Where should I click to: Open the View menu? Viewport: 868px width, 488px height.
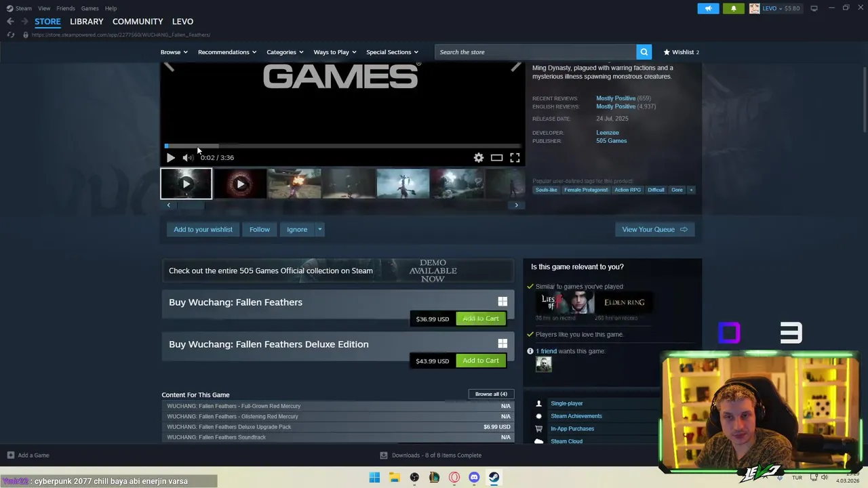click(x=44, y=8)
